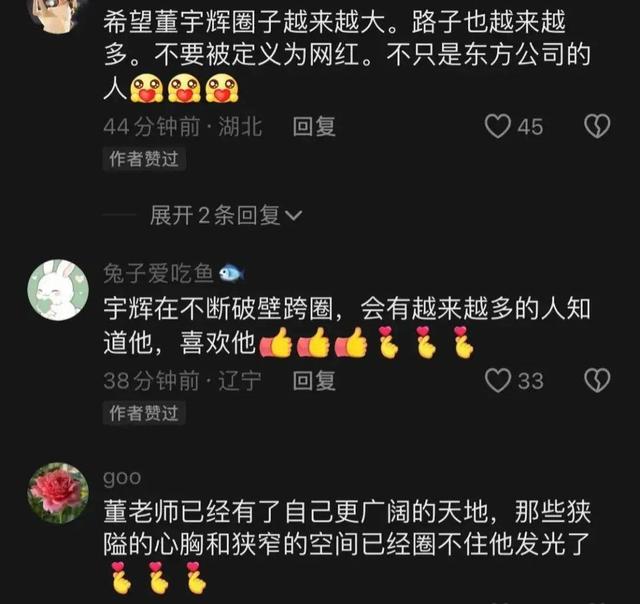Like the comment by 兔子爱吃鱼
The width and height of the screenshot is (640, 604).
point(498,380)
